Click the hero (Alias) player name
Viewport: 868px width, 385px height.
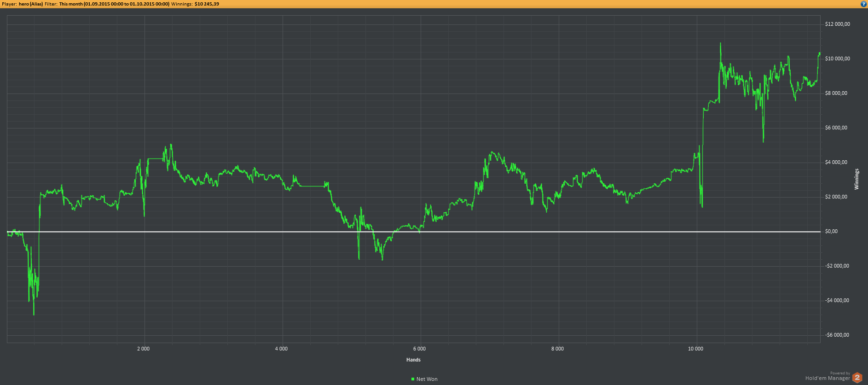coord(31,4)
